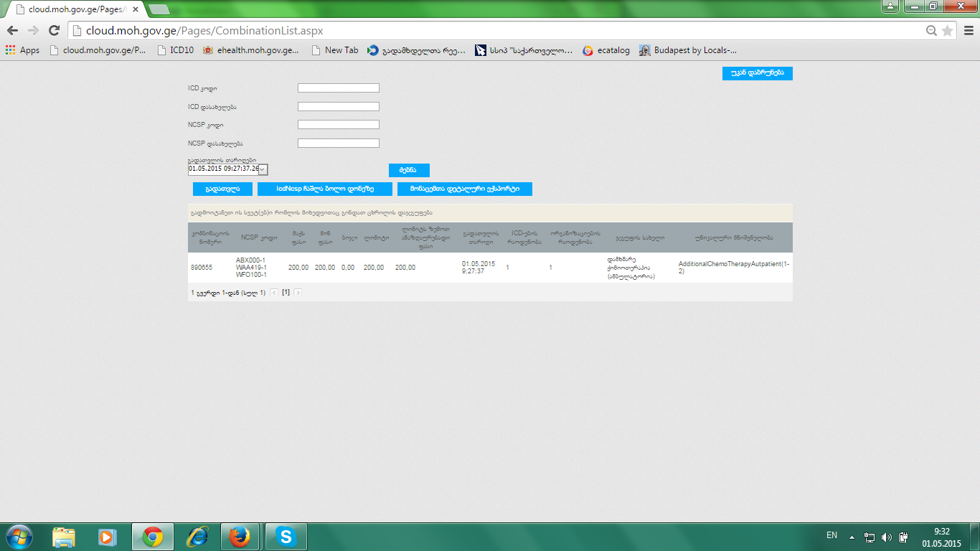Open Firefox from the taskbar

click(x=240, y=536)
